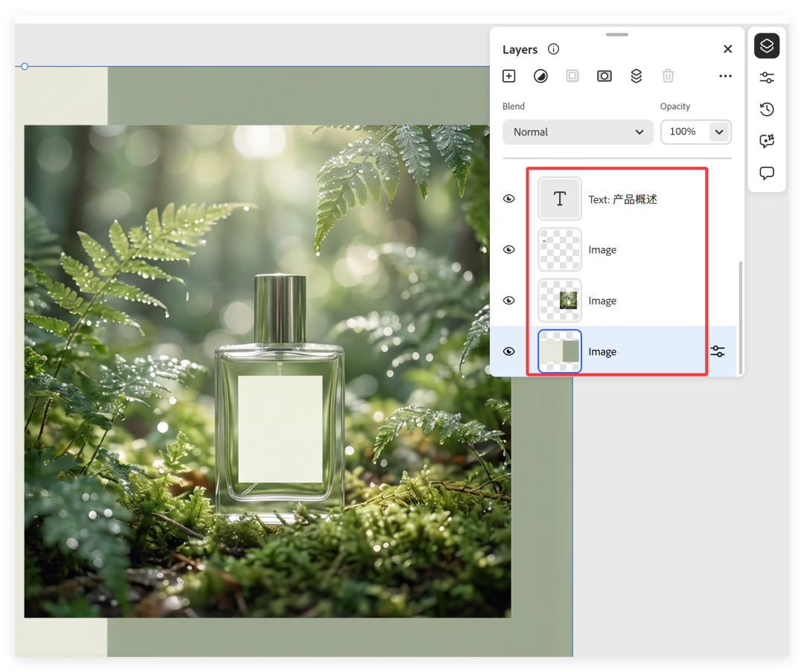Click the add new layer icon
The height and width of the screenshot is (672, 804).
click(509, 76)
